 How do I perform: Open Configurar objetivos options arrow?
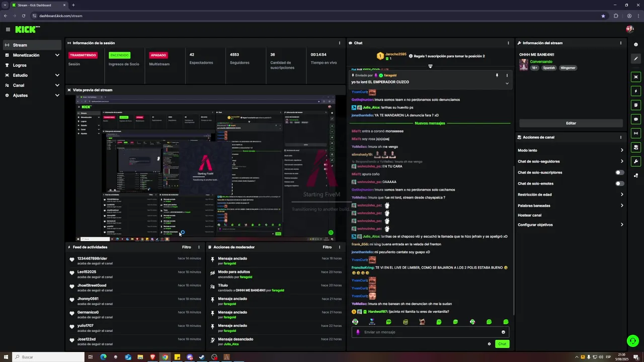[x=622, y=225]
